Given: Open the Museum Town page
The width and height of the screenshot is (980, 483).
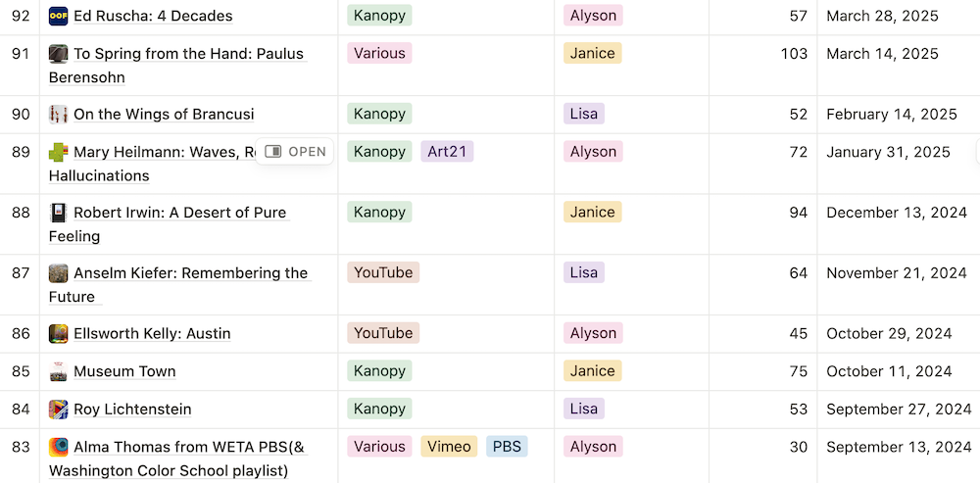Looking at the screenshot, I should tap(124, 371).
